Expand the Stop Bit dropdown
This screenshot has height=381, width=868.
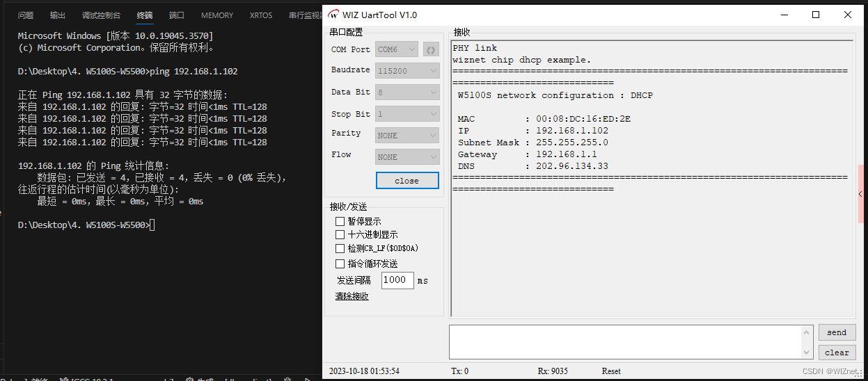click(x=407, y=114)
